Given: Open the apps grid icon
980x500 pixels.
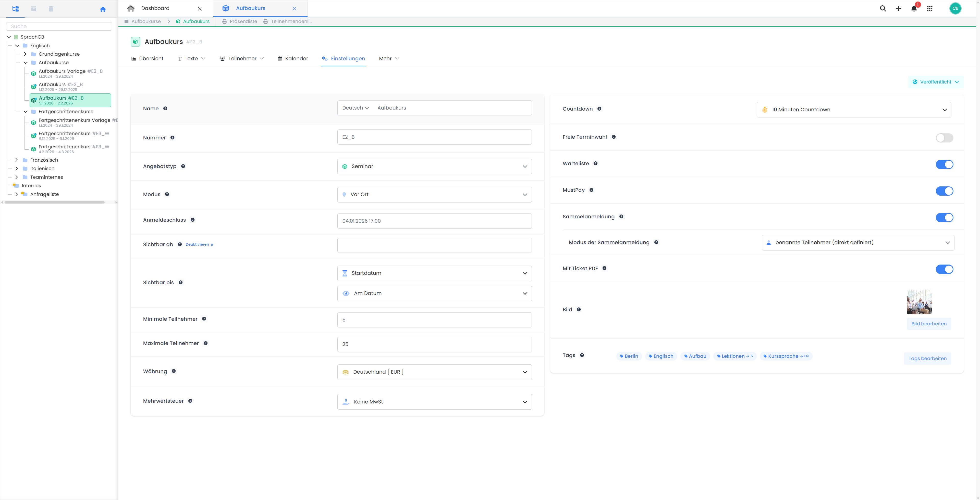Looking at the screenshot, I should (x=929, y=8).
